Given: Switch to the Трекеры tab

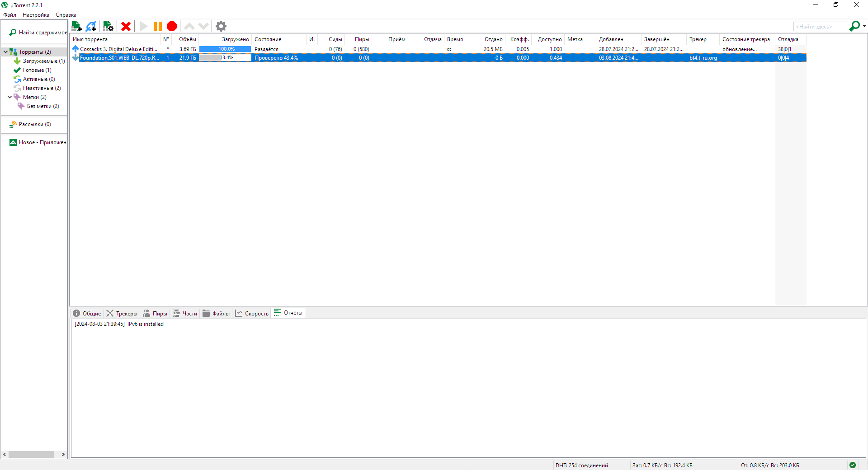Looking at the screenshot, I should [x=122, y=313].
